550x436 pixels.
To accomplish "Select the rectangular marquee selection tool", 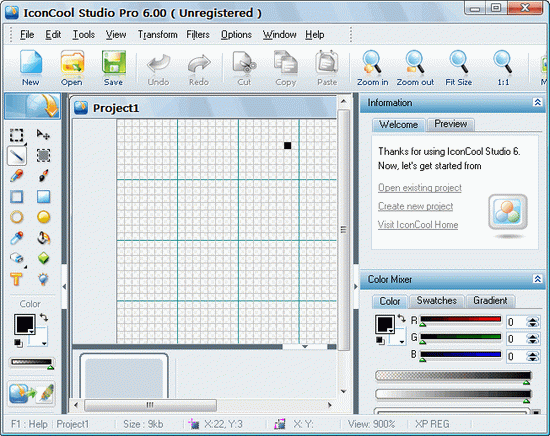I will pyautogui.click(x=16, y=135).
